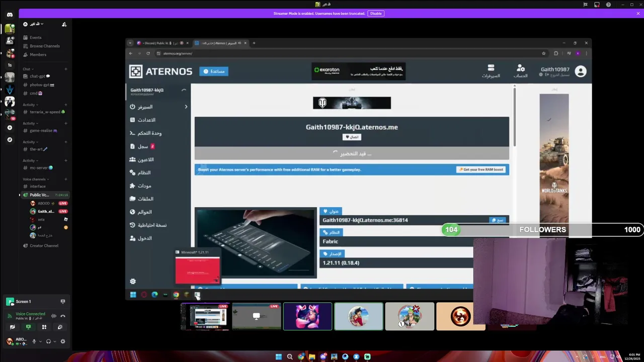Select user asta in the voice channel
This screenshot has height=362, width=644.
coord(48,220)
